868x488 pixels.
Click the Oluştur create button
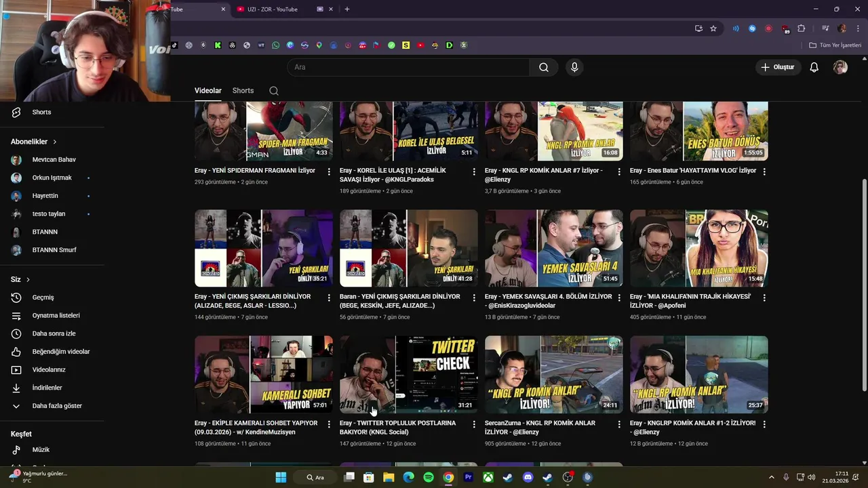click(778, 67)
